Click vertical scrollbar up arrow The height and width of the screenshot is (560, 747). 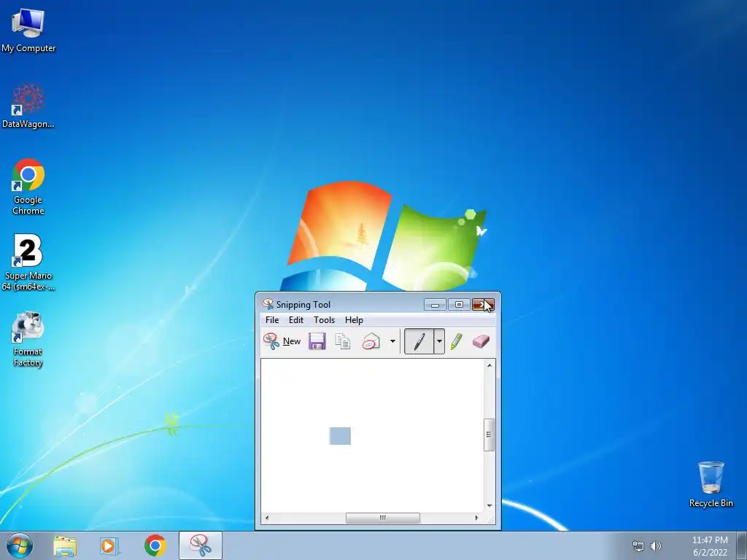coord(489,365)
